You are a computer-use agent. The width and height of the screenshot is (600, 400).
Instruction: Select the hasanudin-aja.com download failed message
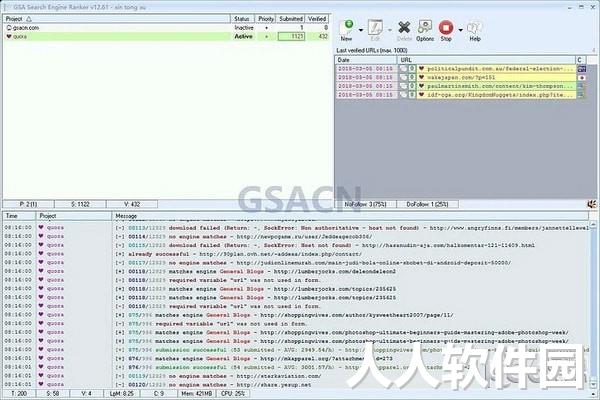(x=325, y=245)
